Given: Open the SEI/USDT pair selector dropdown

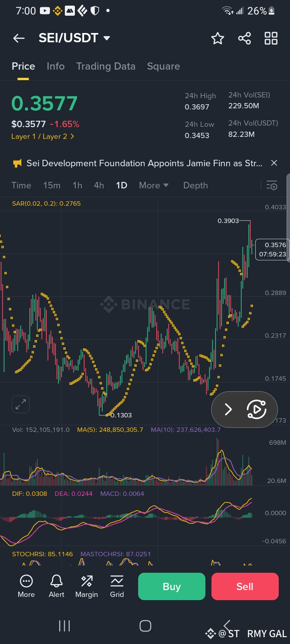Looking at the screenshot, I should tap(74, 38).
